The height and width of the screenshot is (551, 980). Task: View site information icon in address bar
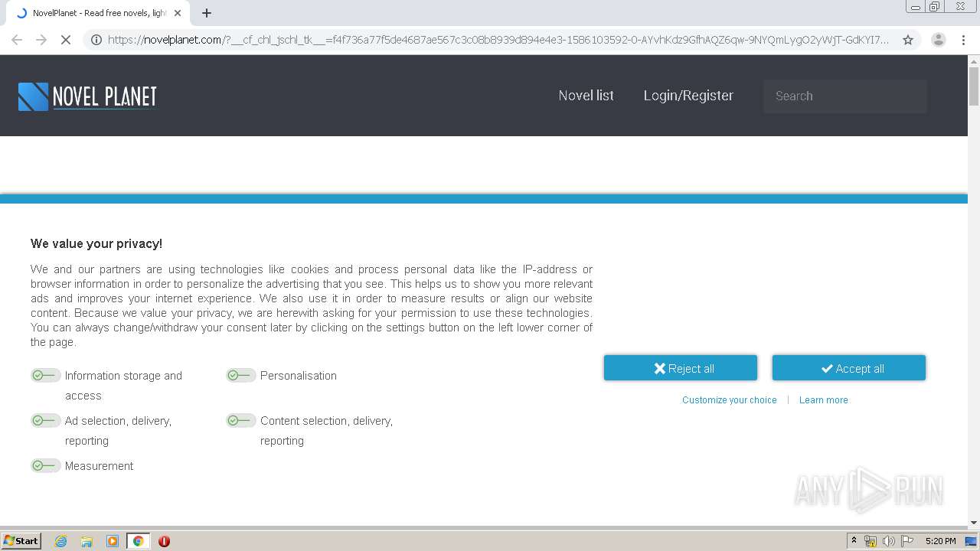pos(96,40)
